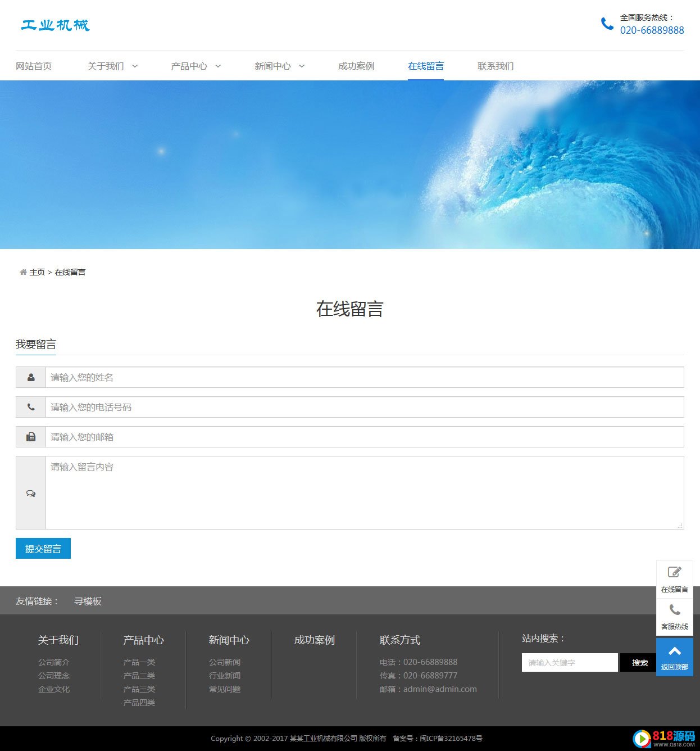Open 新闻中心 in the top navigation

coord(272,66)
